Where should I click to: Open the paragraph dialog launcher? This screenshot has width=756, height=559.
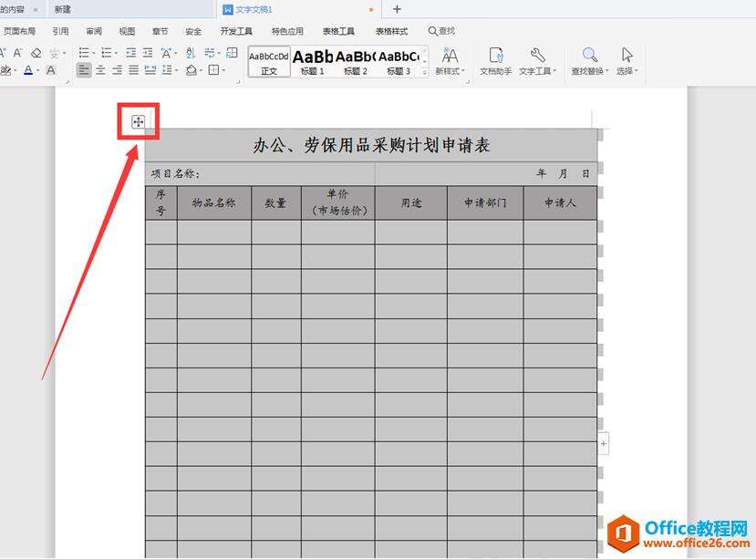[x=238, y=82]
